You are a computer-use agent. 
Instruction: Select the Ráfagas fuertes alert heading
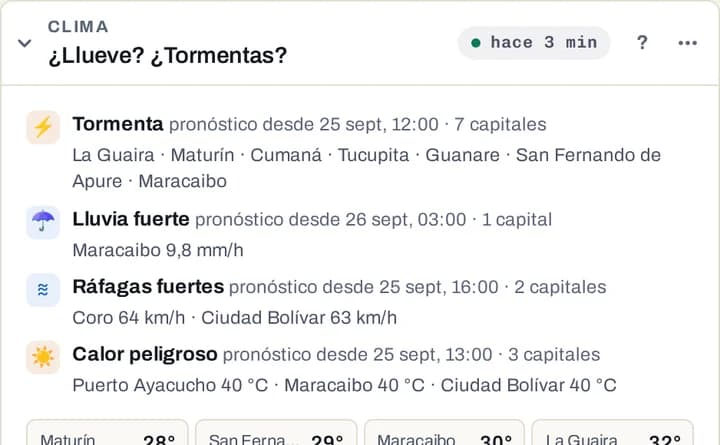click(148, 287)
